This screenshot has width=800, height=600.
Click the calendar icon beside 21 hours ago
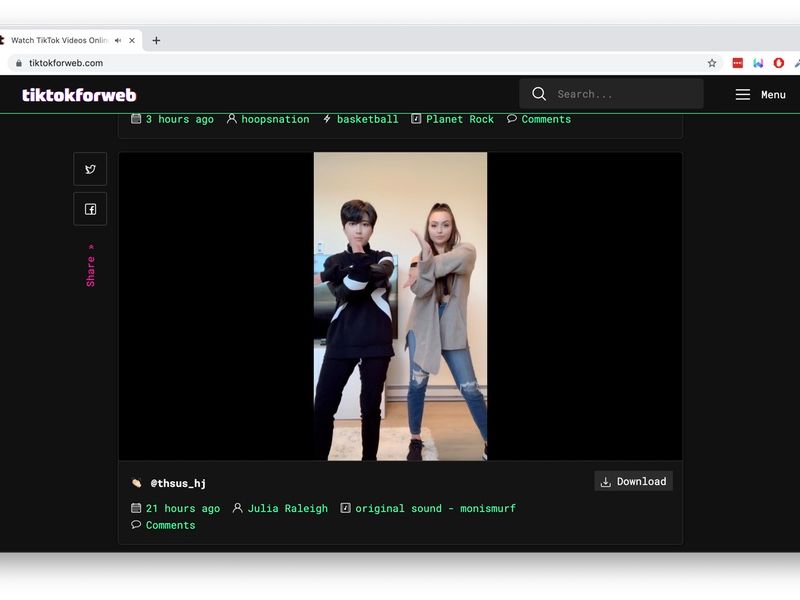[x=135, y=508]
